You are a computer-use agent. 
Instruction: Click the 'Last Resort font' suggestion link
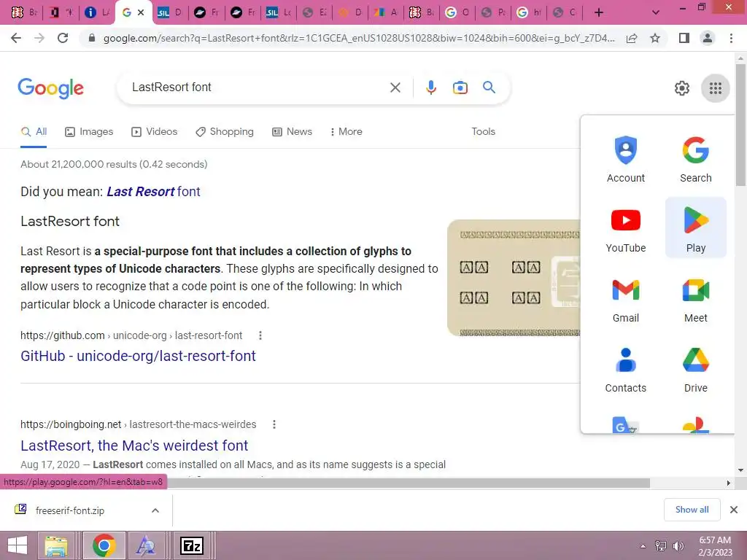click(153, 192)
